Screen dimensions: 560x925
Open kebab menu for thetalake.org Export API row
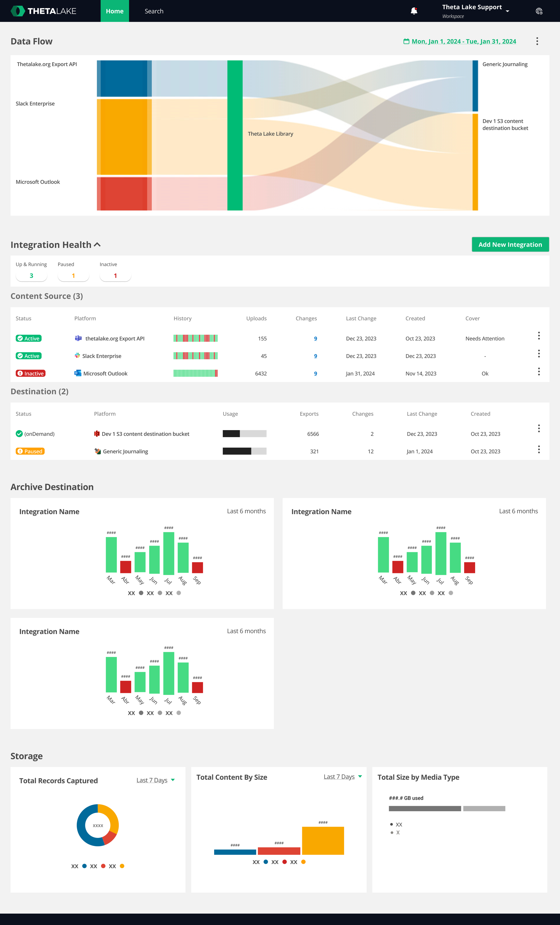(538, 336)
